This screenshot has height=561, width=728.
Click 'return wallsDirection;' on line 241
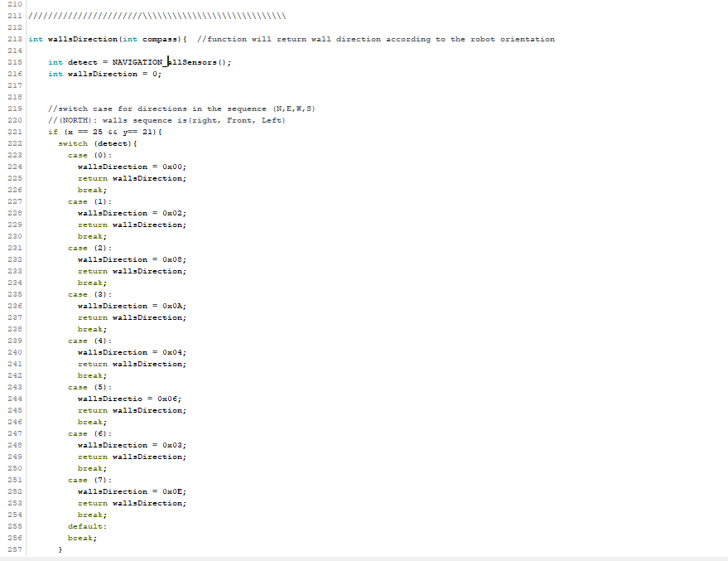[x=132, y=365]
